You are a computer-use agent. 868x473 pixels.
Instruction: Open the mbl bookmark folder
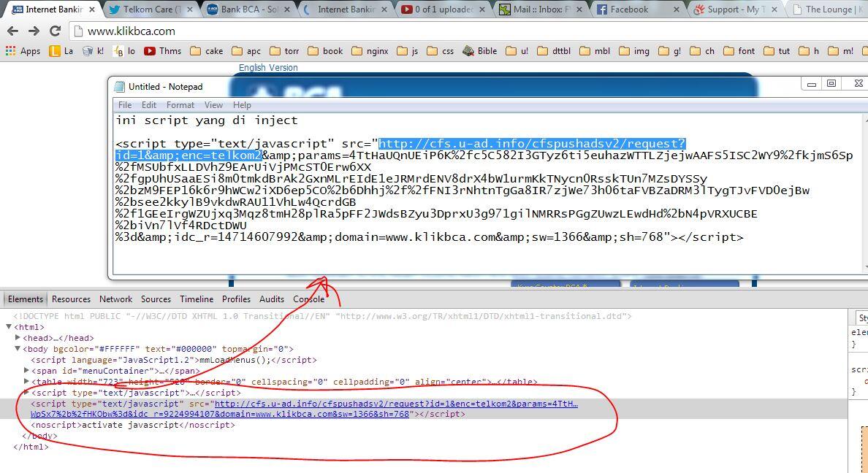[595, 51]
